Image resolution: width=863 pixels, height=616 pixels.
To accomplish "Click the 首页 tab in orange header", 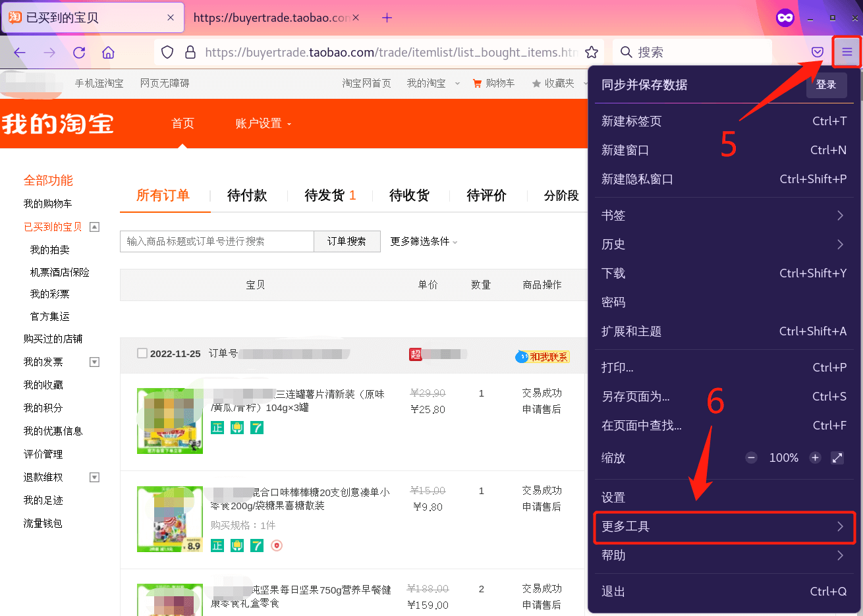I will pyautogui.click(x=182, y=123).
